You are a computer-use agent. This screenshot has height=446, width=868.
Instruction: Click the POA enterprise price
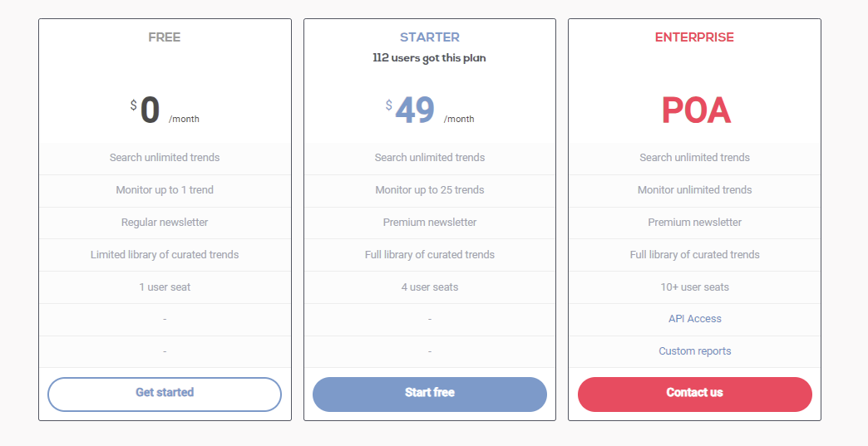coord(696,110)
